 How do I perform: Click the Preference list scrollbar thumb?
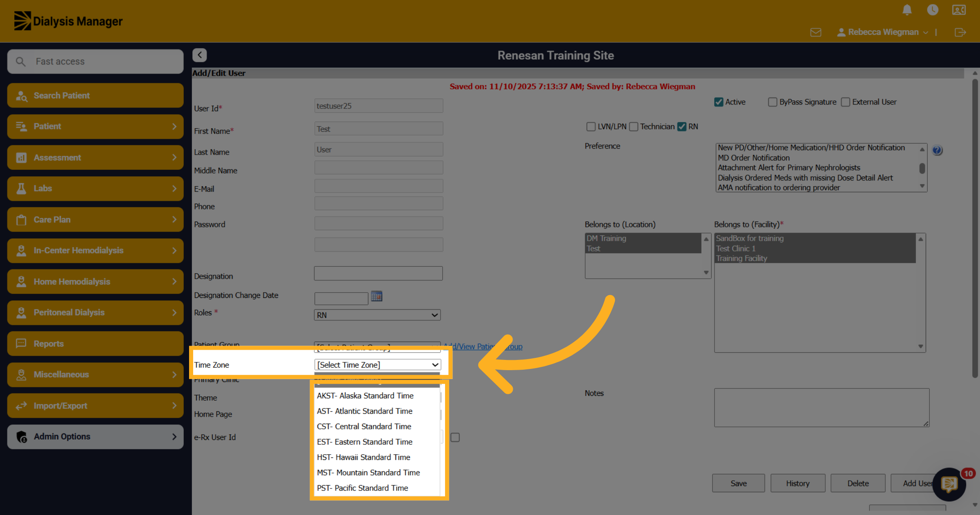922,168
